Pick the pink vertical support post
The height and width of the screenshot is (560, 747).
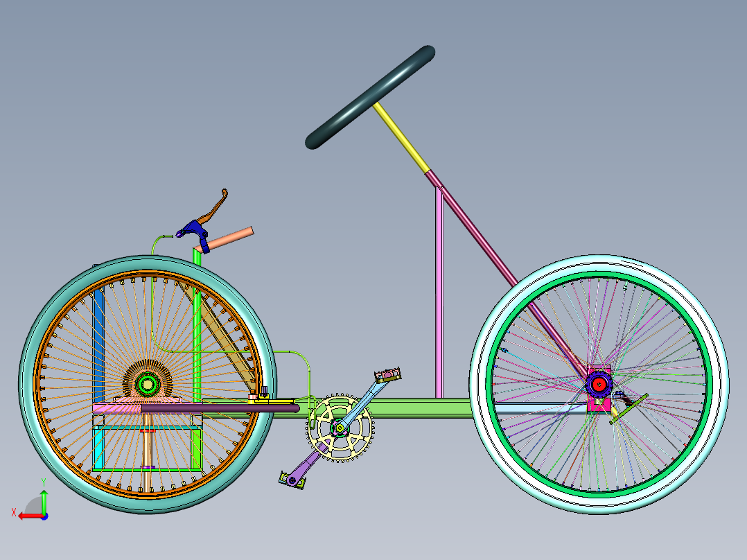pyautogui.click(x=439, y=293)
